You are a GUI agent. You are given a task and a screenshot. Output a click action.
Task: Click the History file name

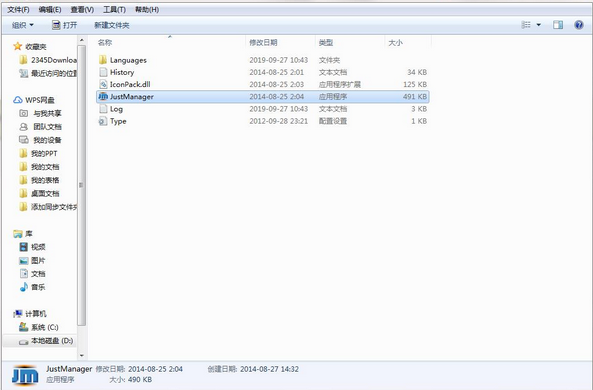click(x=122, y=72)
